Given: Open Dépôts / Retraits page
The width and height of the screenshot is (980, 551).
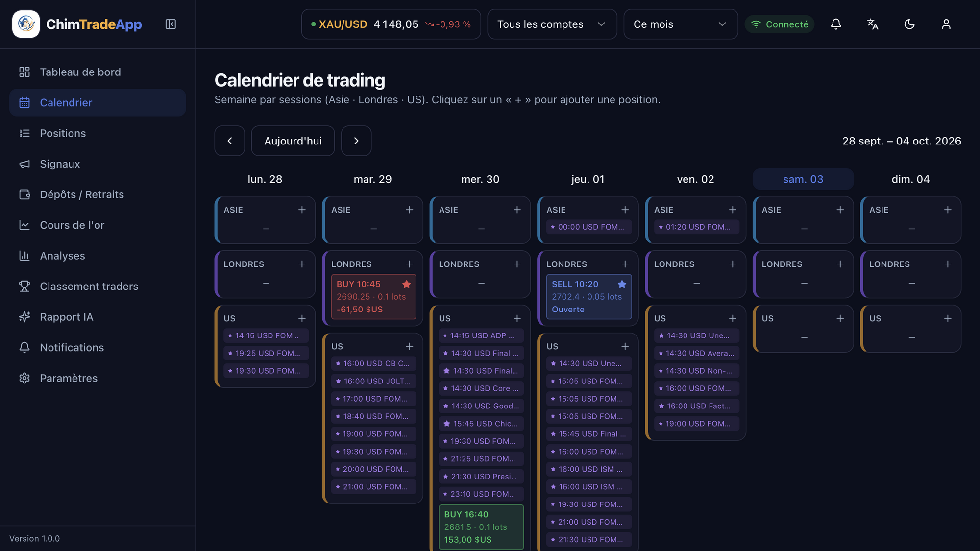Looking at the screenshot, I should click(98, 194).
